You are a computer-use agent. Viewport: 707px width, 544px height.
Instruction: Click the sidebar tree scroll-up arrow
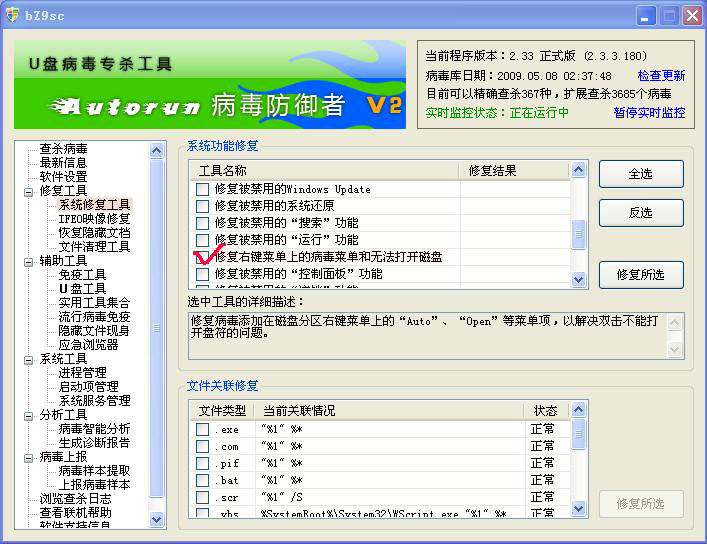tap(156, 150)
